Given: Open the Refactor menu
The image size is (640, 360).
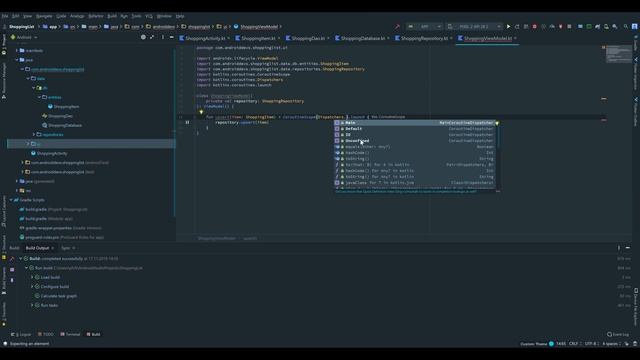Looking at the screenshot, I should pyautogui.click(x=96, y=16).
